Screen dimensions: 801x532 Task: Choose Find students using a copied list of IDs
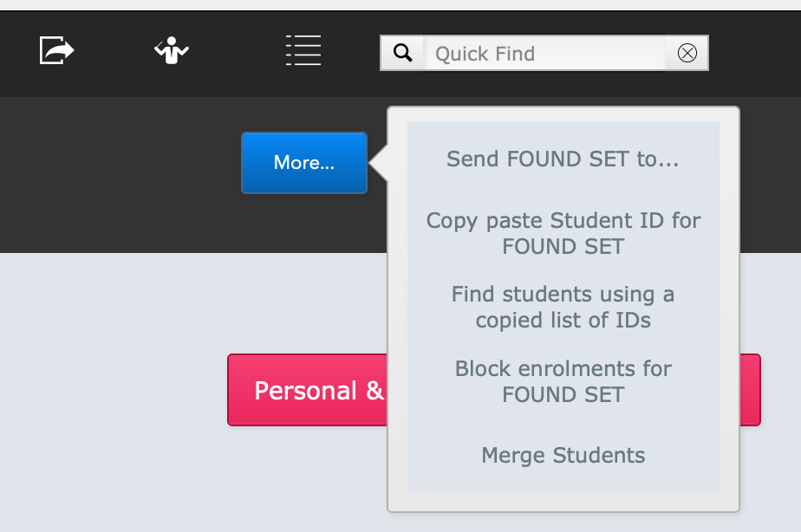tap(563, 307)
